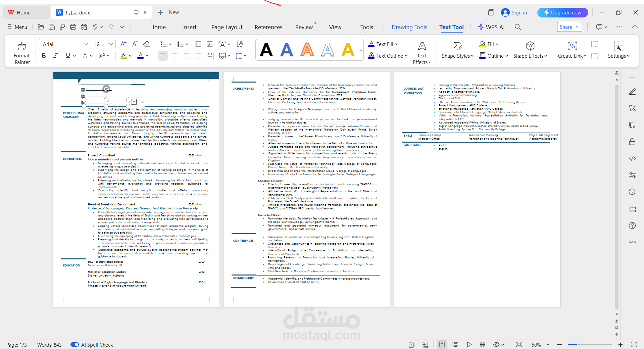Justify text alignment

(198, 56)
